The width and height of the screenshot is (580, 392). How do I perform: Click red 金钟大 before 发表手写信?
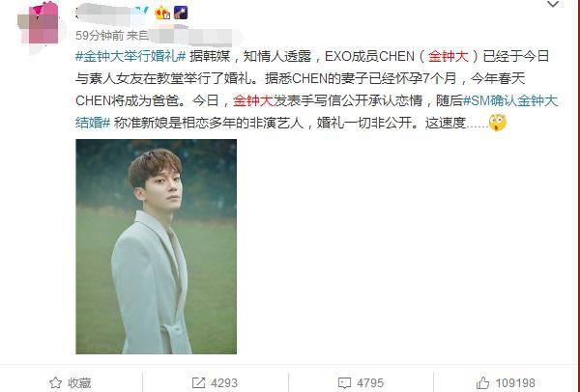[253, 100]
